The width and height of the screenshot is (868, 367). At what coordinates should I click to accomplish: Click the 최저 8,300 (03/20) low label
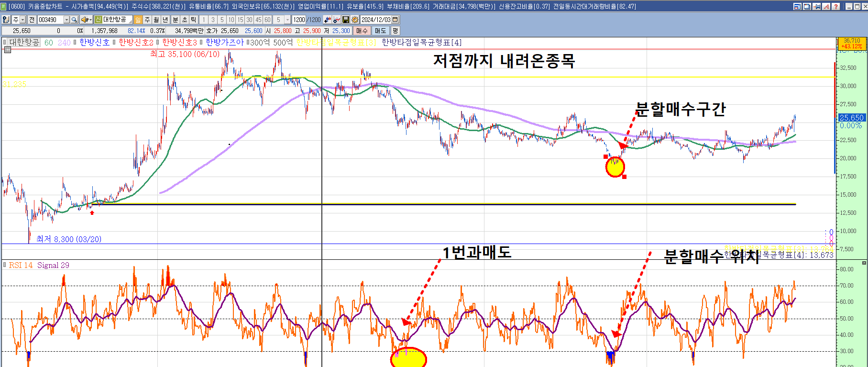pyautogui.click(x=69, y=239)
